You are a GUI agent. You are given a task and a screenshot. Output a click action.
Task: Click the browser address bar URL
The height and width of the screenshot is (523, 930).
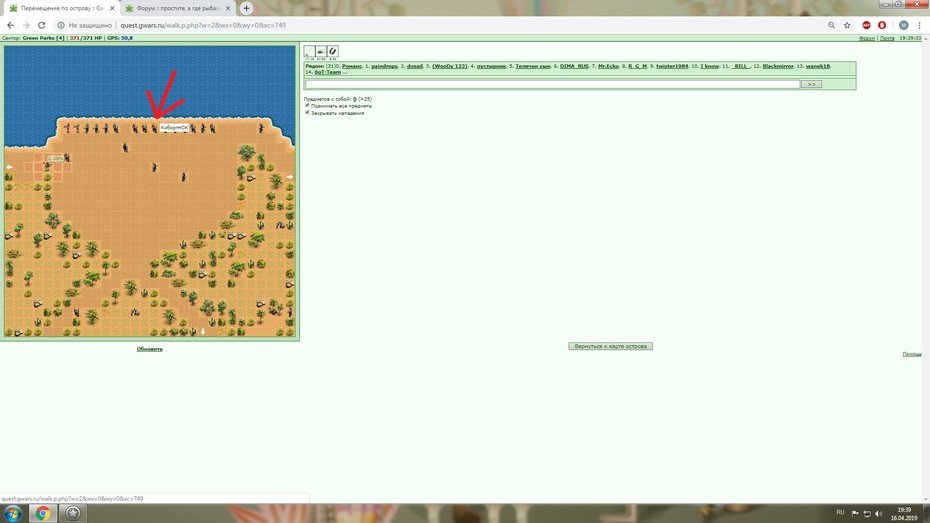click(203, 25)
